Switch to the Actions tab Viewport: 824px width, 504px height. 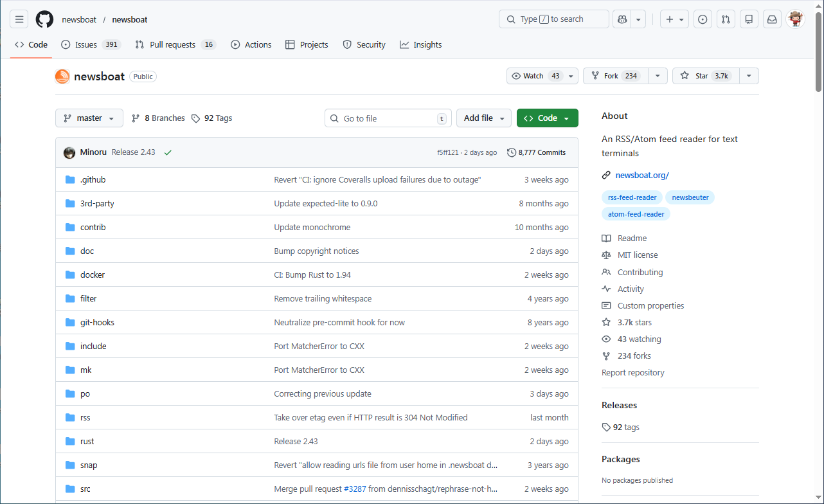(251, 44)
